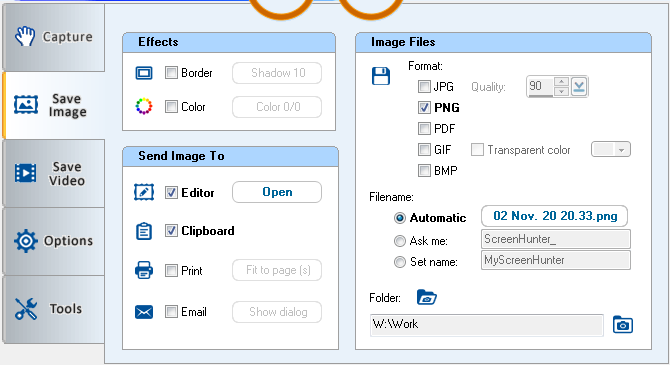Select the Ask me filename radio button
Image resolution: width=670 pixels, height=365 pixels.
pyautogui.click(x=400, y=241)
